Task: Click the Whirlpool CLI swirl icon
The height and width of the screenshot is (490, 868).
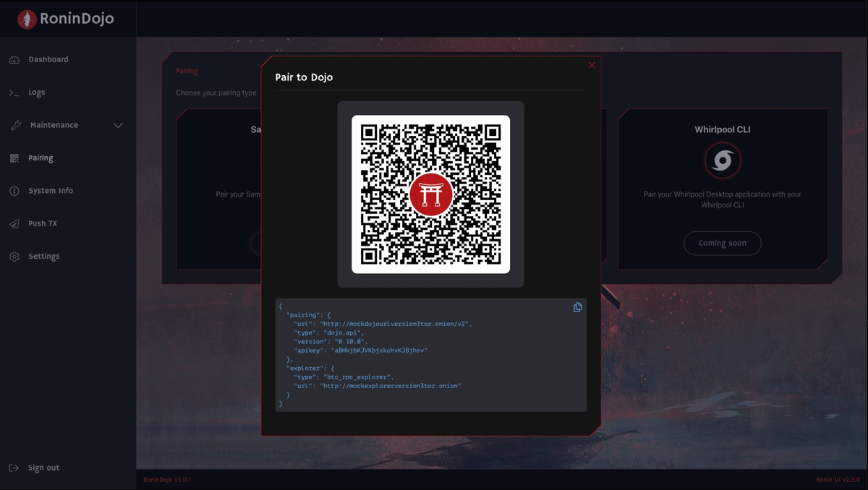Action: pyautogui.click(x=723, y=161)
